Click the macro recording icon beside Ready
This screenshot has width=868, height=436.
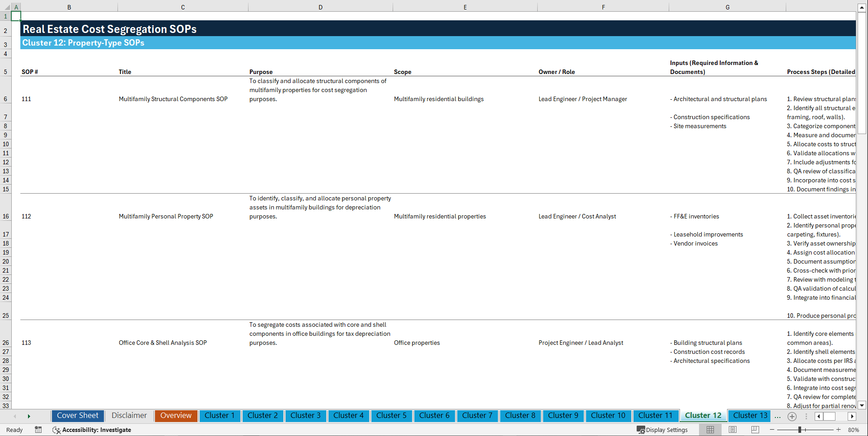[x=38, y=430]
